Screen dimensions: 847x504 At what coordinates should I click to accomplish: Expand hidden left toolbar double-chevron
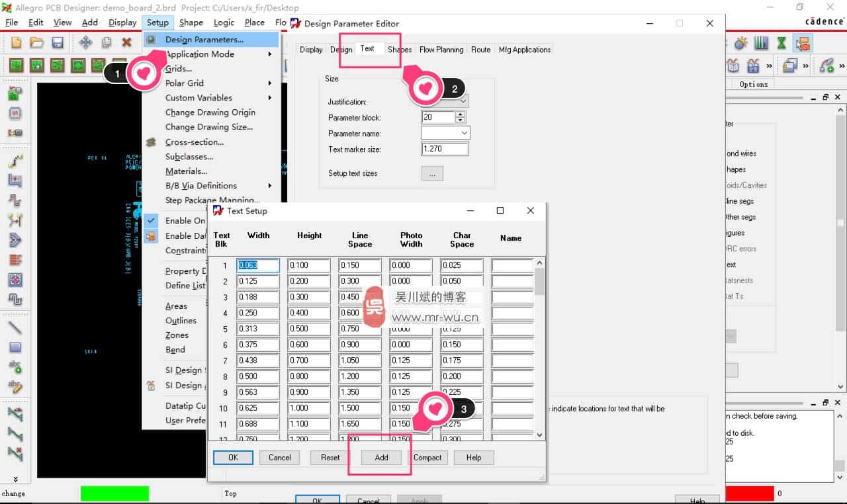(15, 479)
